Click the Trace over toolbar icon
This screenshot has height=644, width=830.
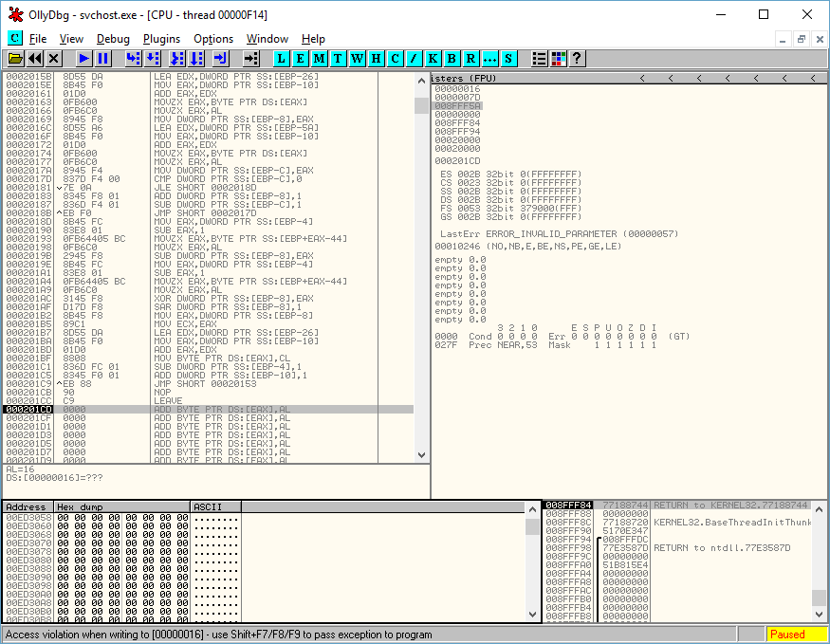[196, 58]
